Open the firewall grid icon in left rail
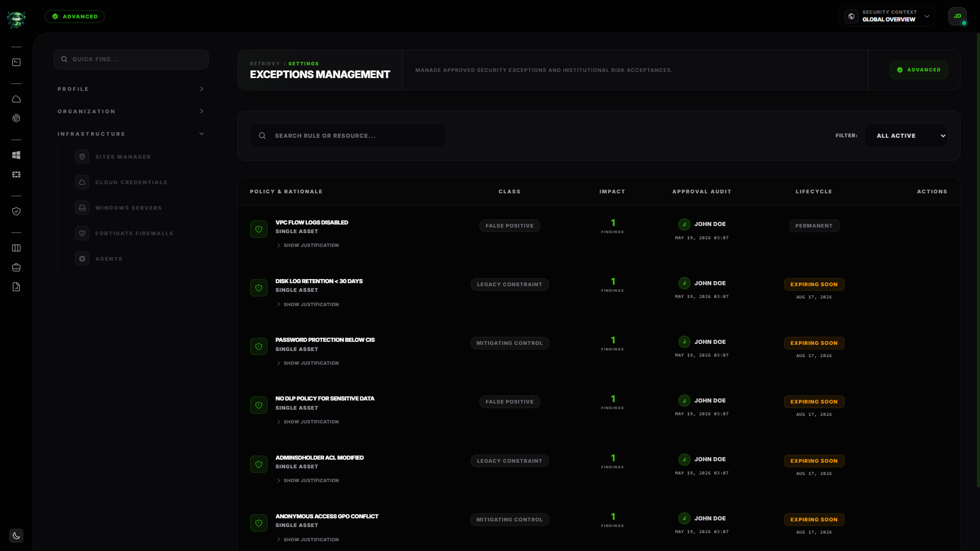 (x=16, y=174)
